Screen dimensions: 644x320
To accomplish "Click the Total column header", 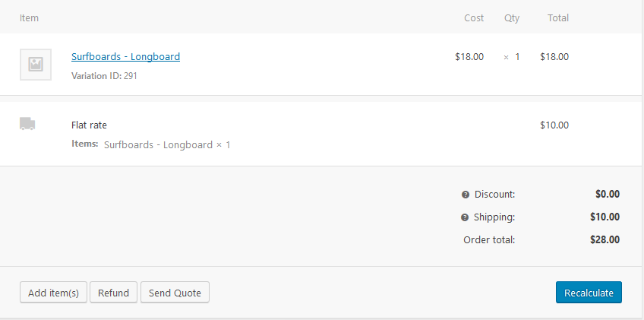I will [558, 17].
